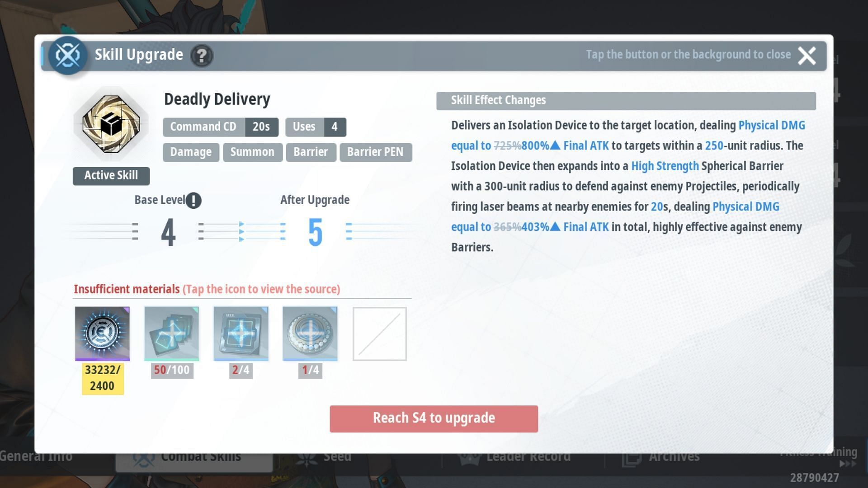This screenshot has width=868, height=488.
Task: Click the gold currency amount 33232/2400
Action: pos(101,378)
